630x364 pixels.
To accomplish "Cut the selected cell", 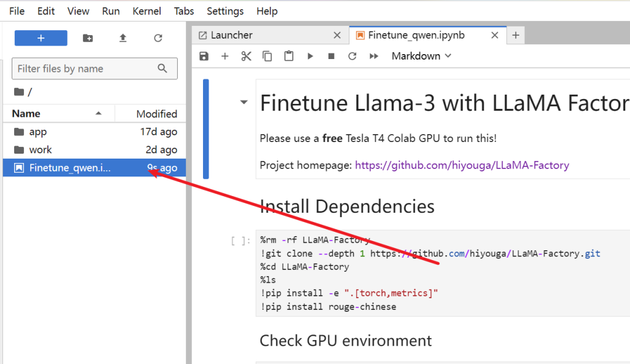I will [x=246, y=56].
